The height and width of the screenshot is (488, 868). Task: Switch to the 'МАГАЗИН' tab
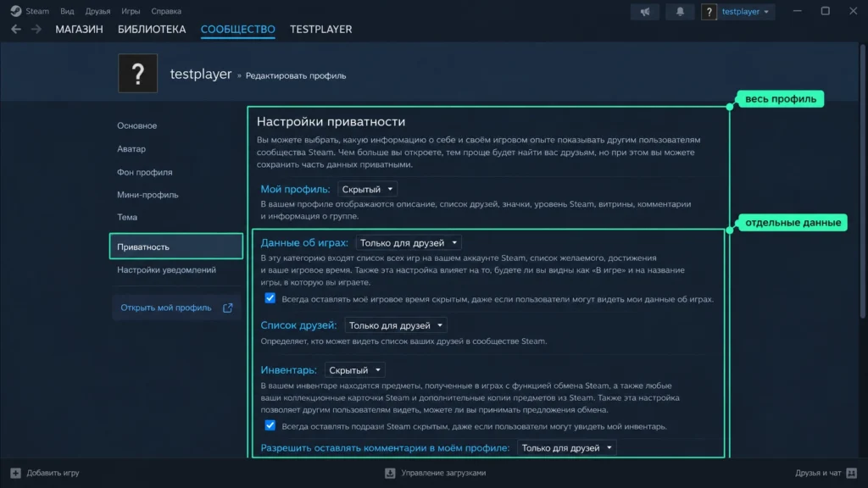[x=79, y=30]
